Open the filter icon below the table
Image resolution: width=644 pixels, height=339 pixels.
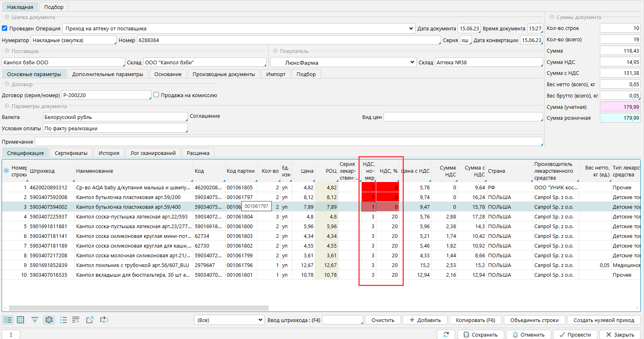(35, 320)
